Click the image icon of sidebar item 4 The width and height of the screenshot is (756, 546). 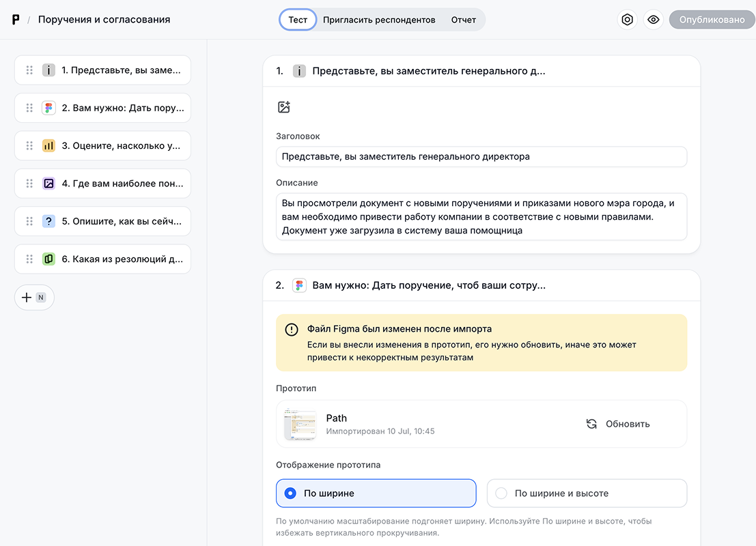tap(48, 184)
